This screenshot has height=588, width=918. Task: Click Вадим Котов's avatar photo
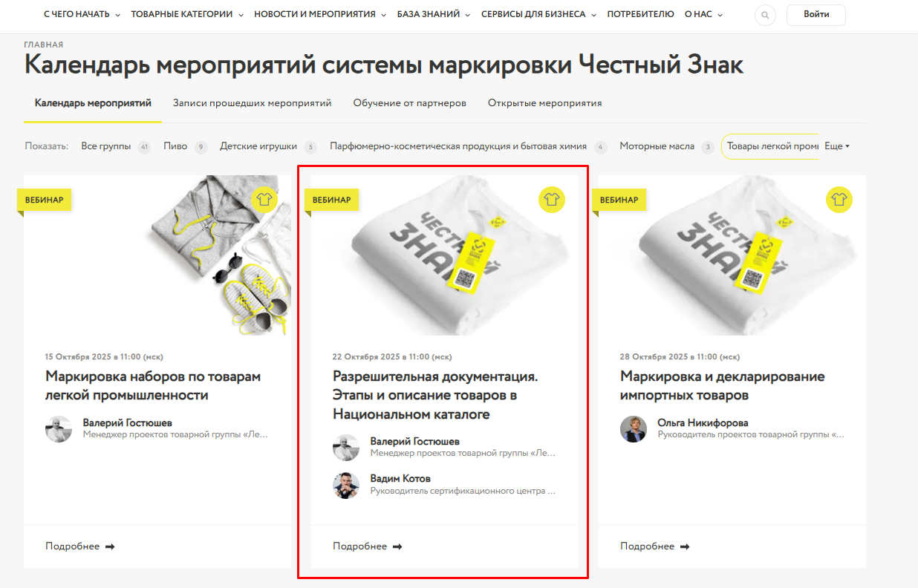click(346, 486)
